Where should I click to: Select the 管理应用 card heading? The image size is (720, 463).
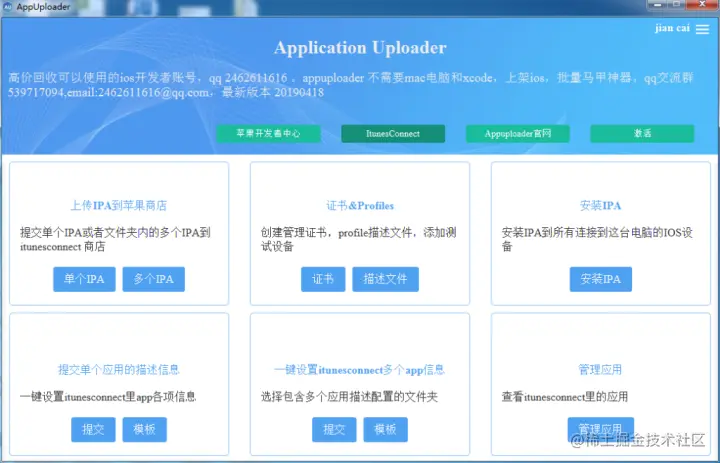coord(600,370)
